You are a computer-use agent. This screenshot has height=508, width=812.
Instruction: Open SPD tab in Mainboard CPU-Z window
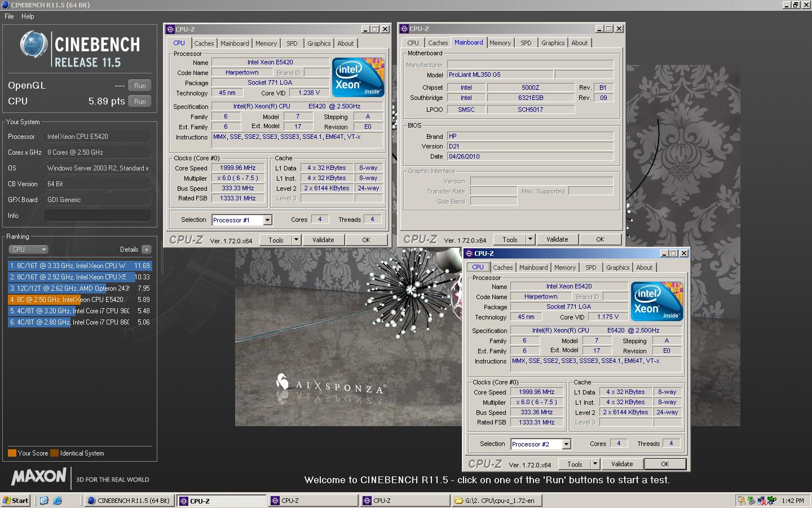pos(526,43)
